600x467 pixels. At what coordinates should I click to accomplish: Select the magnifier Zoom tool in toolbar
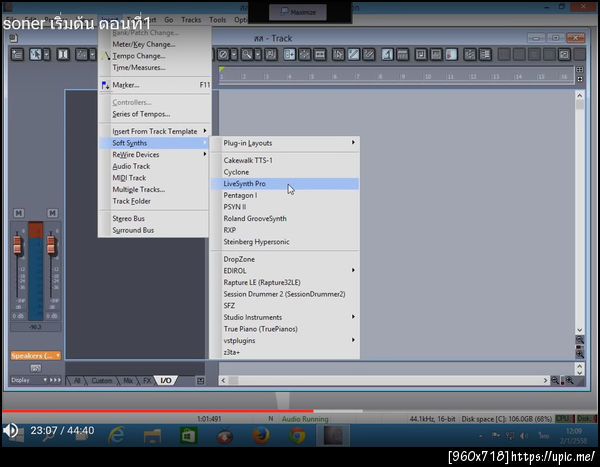click(x=247, y=54)
